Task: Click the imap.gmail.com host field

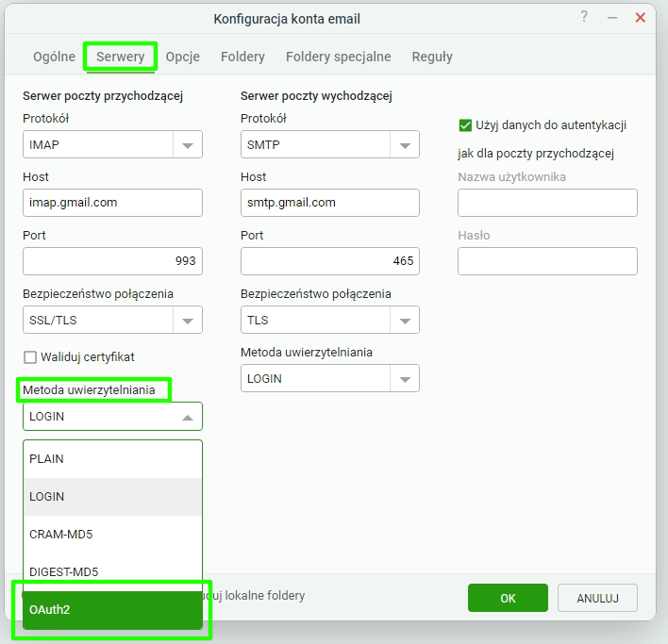Action: point(112,203)
